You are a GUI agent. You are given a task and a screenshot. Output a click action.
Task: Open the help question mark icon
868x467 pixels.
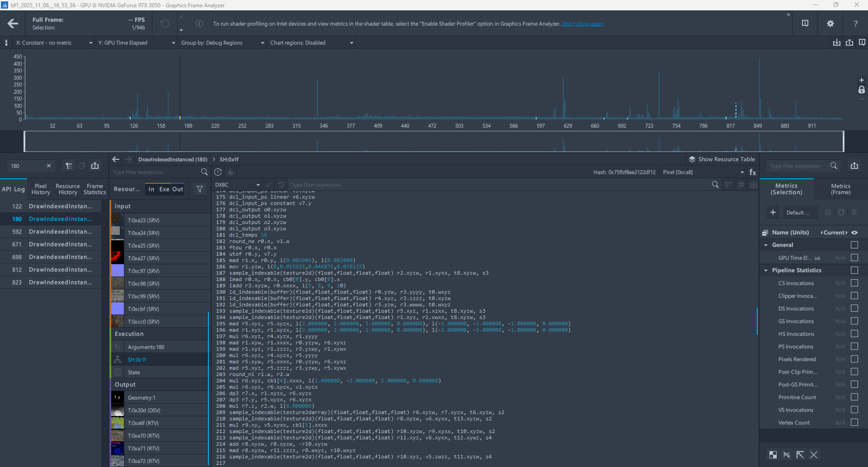[855, 24]
